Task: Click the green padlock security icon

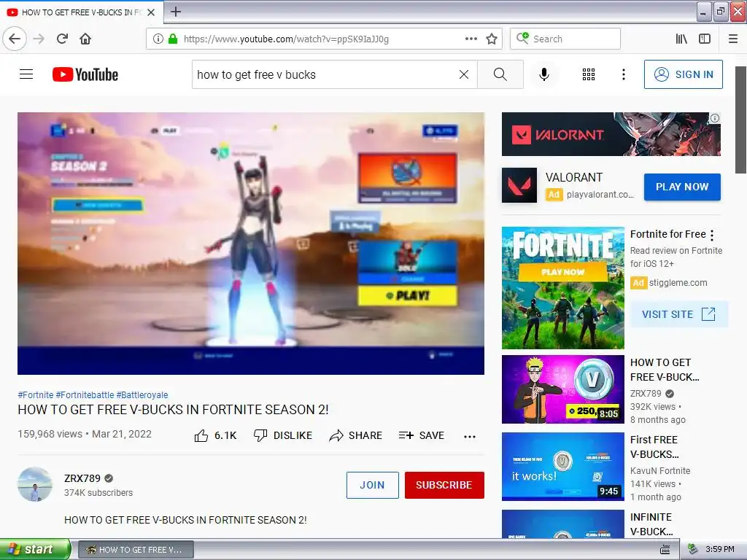Action: pos(172,39)
